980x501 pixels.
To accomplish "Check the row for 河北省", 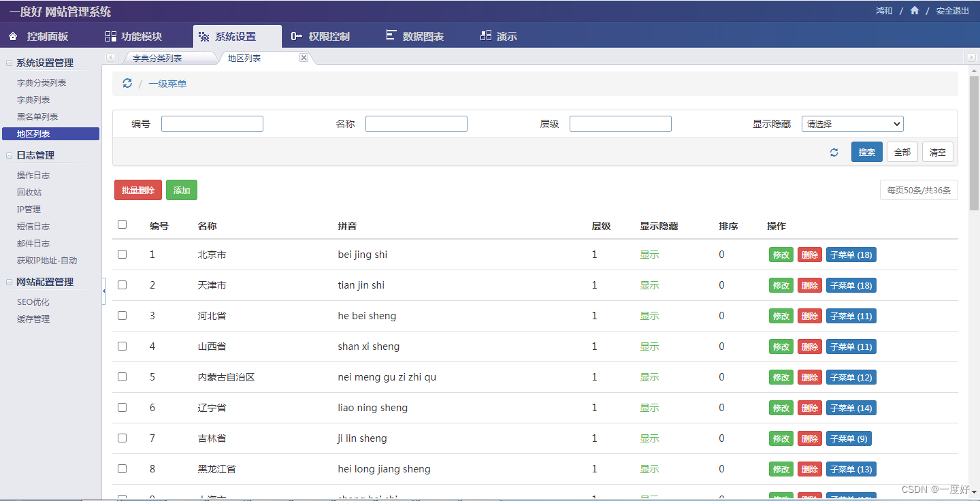I will pyautogui.click(x=122, y=316).
